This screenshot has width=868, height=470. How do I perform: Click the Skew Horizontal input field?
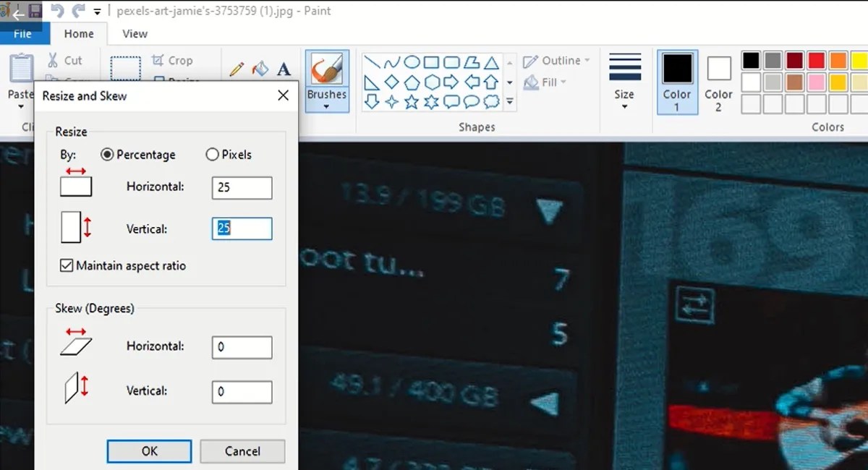point(242,347)
